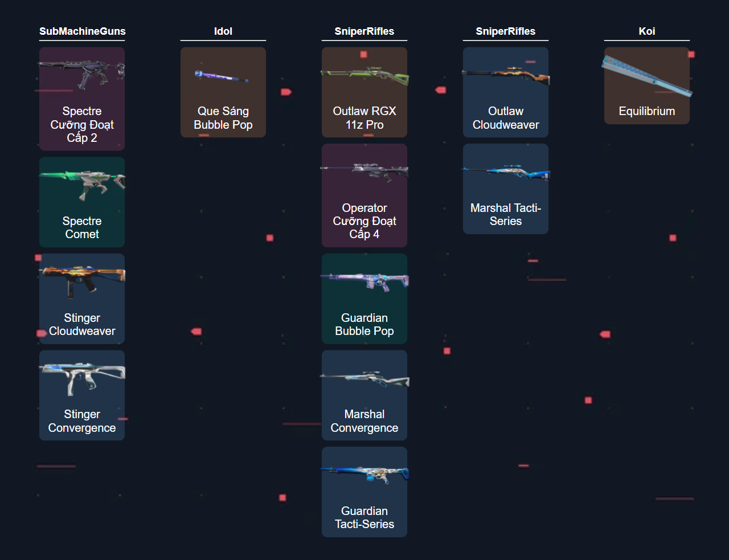
Task: Click SniperRifles header above Outlaw Cloudweaver
Action: [x=506, y=31]
